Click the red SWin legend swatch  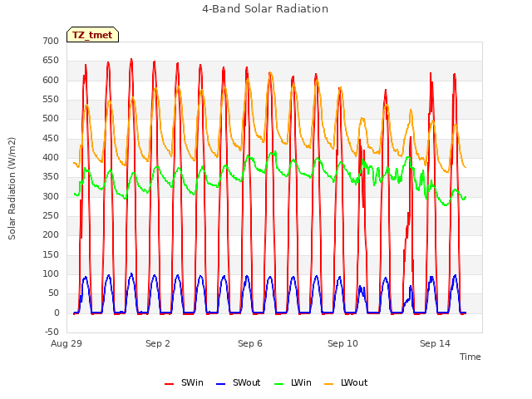[x=169, y=384]
